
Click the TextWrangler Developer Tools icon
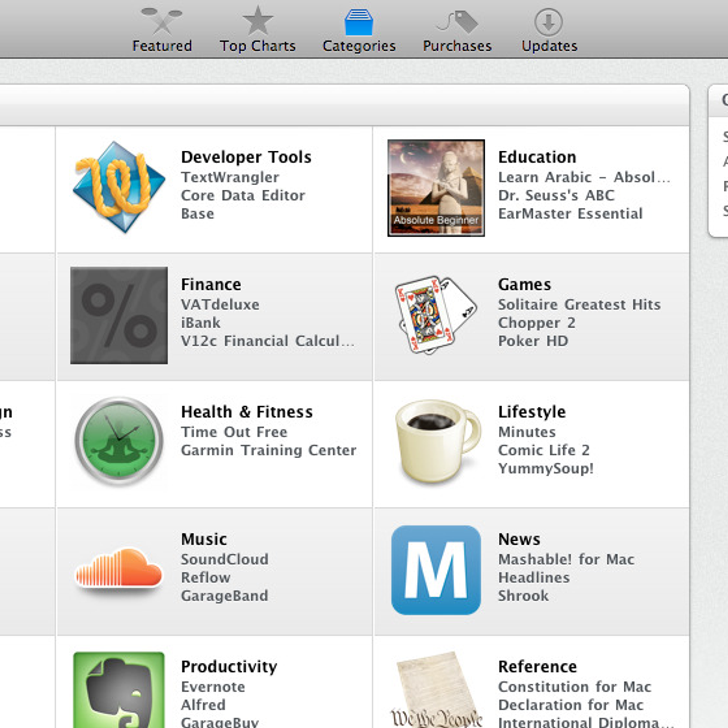[119, 187]
